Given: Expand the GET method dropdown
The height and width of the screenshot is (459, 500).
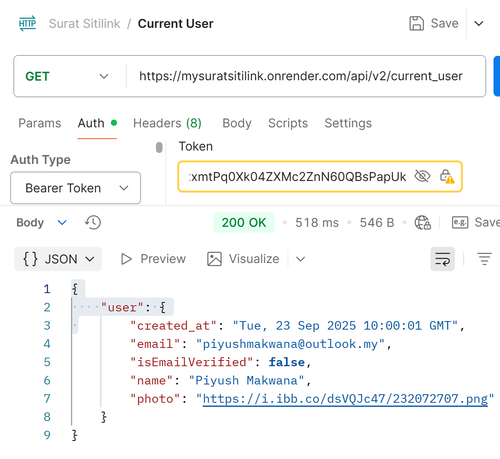Looking at the screenshot, I should 67,76.
